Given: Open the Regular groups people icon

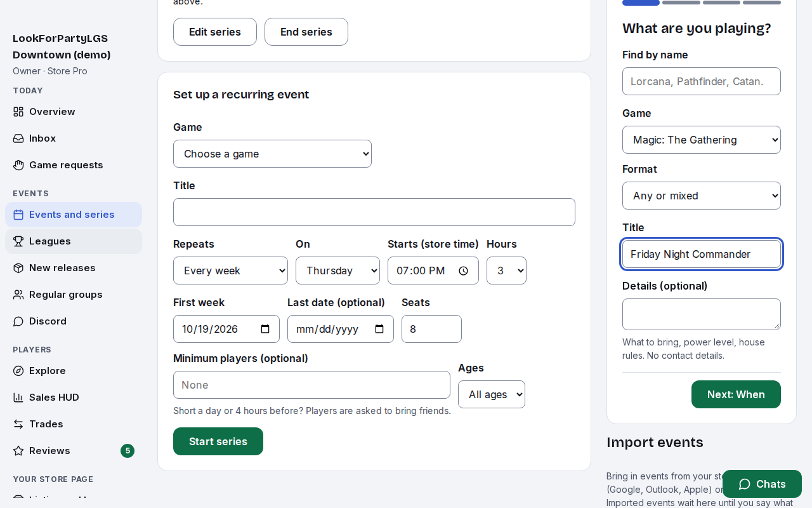Looking at the screenshot, I should pyautogui.click(x=18, y=295).
